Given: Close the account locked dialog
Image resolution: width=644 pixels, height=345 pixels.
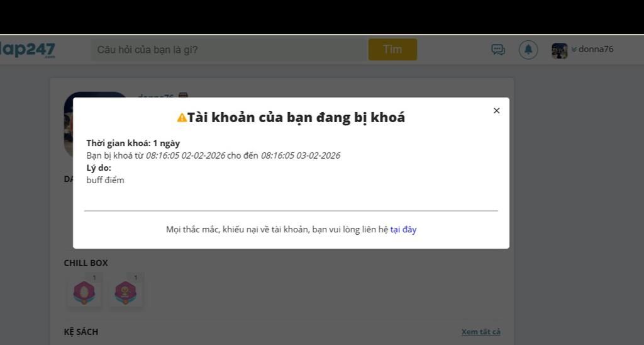Looking at the screenshot, I should (497, 111).
